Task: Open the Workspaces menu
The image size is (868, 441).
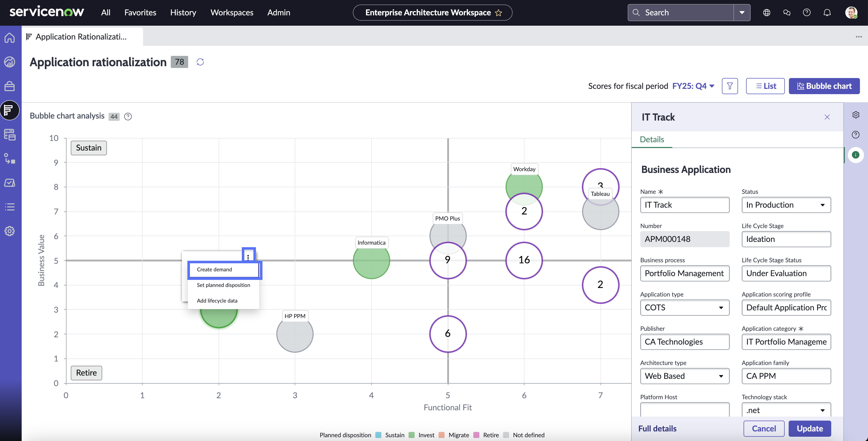Action: [x=232, y=12]
